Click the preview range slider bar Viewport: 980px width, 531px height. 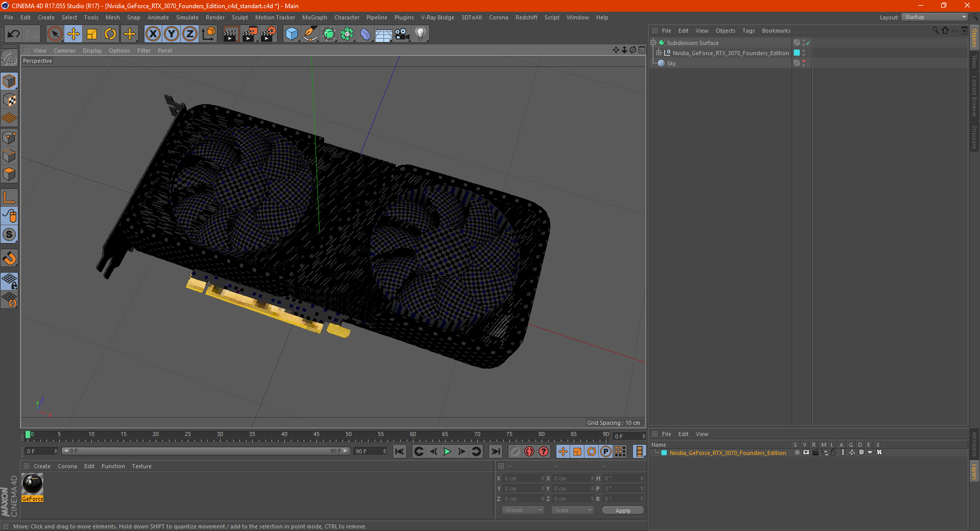pos(206,451)
